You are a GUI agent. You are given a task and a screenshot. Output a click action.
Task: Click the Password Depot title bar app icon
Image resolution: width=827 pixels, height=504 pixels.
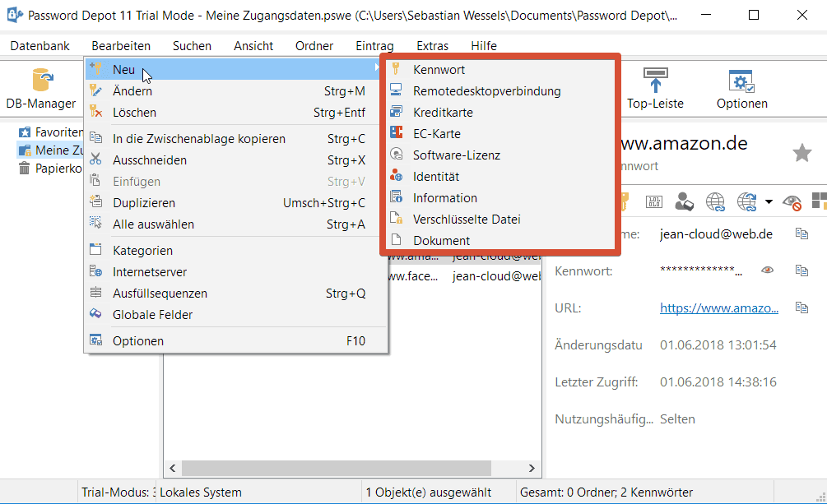[15, 15]
